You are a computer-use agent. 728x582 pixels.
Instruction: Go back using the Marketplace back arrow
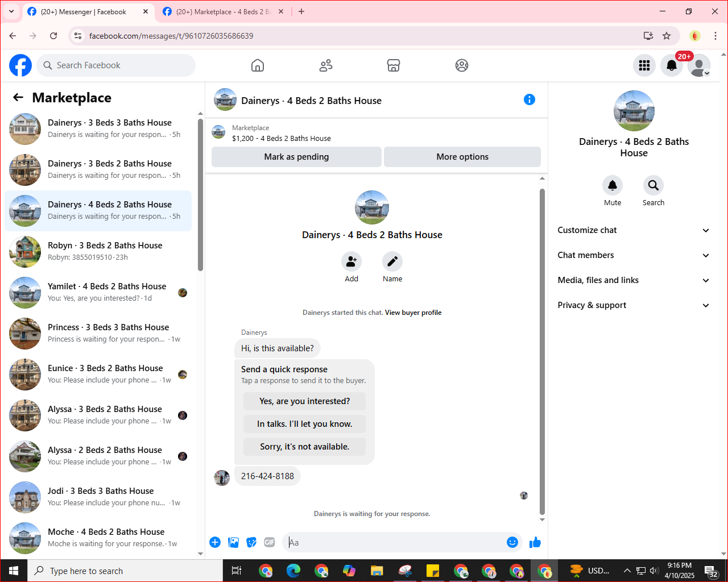tap(18, 97)
